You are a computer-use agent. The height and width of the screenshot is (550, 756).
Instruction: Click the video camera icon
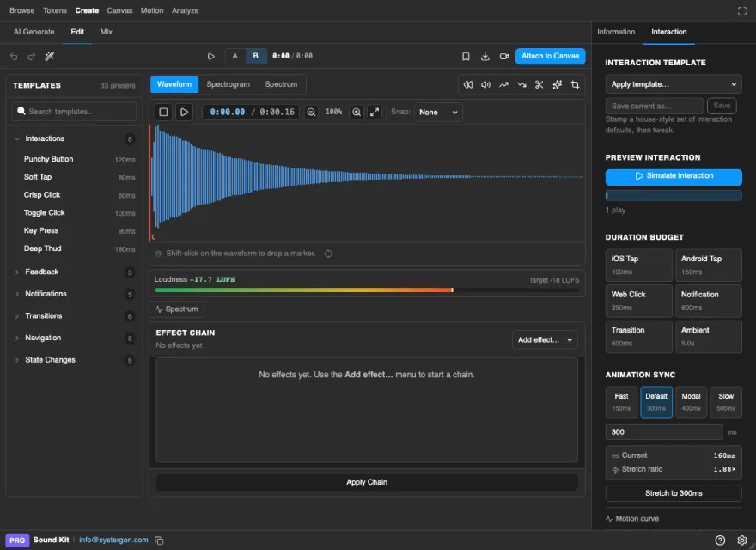click(x=504, y=57)
